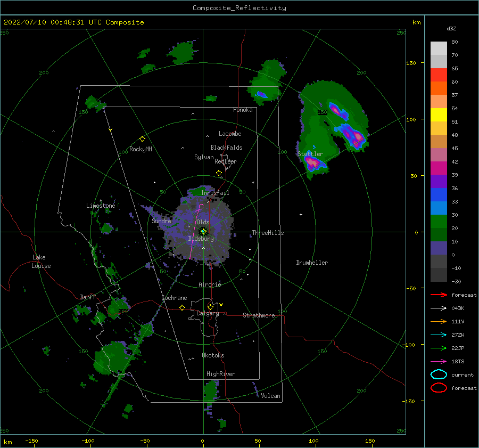Image resolution: width=479 pixels, height=448 pixels.
Task: Click the white 04DK arrow icon
Action: [439, 308]
